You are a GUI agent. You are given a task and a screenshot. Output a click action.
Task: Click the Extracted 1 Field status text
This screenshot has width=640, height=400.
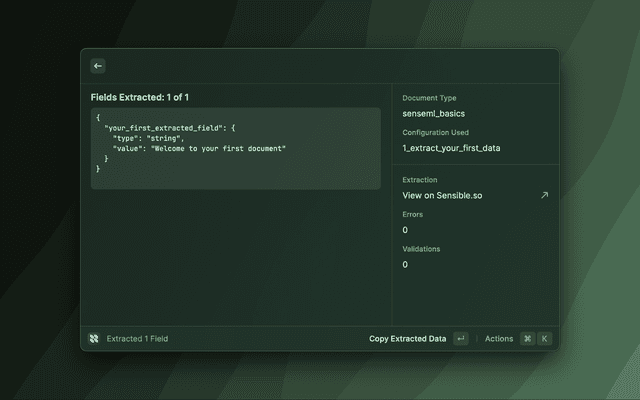[137, 339]
